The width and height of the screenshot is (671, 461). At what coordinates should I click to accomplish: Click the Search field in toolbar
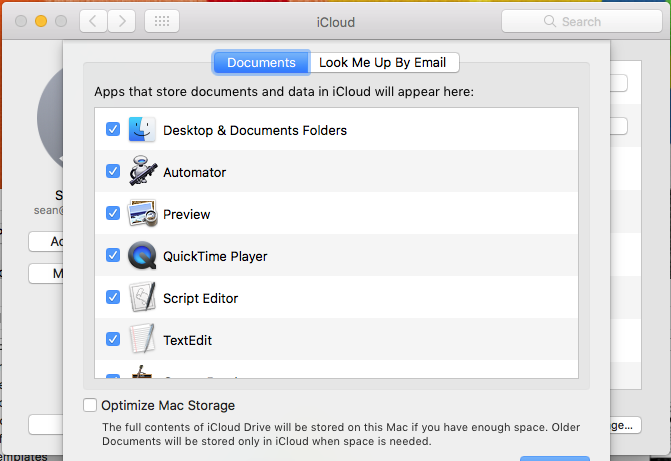coord(580,21)
